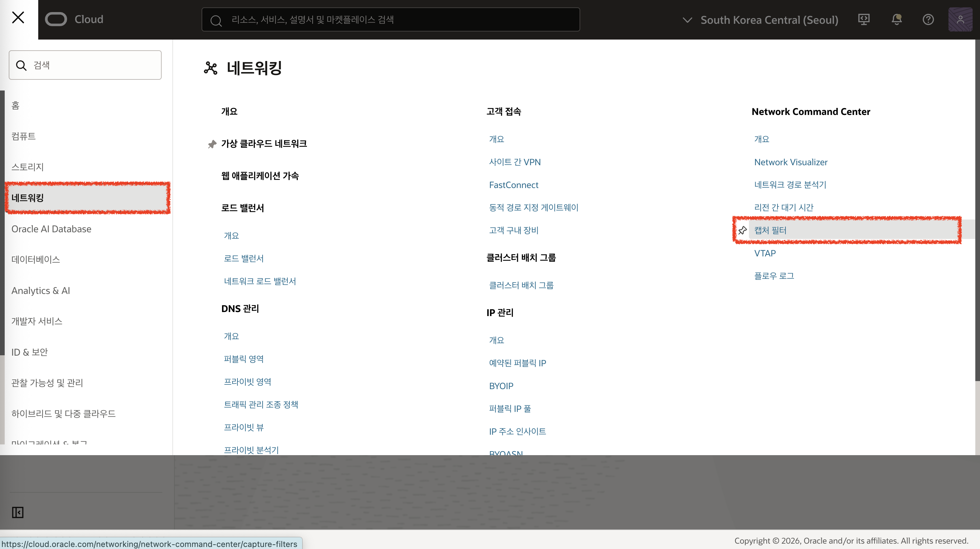Select 스토리지 in the sidebar
Viewport: 980px width, 549px height.
pyautogui.click(x=28, y=167)
